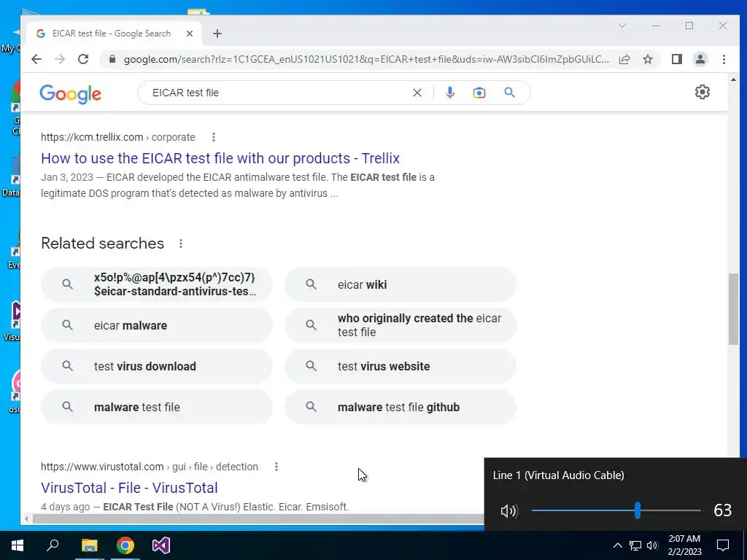This screenshot has width=747, height=560.
Task: Open the Action Center notifications icon
Action: pyautogui.click(x=723, y=545)
